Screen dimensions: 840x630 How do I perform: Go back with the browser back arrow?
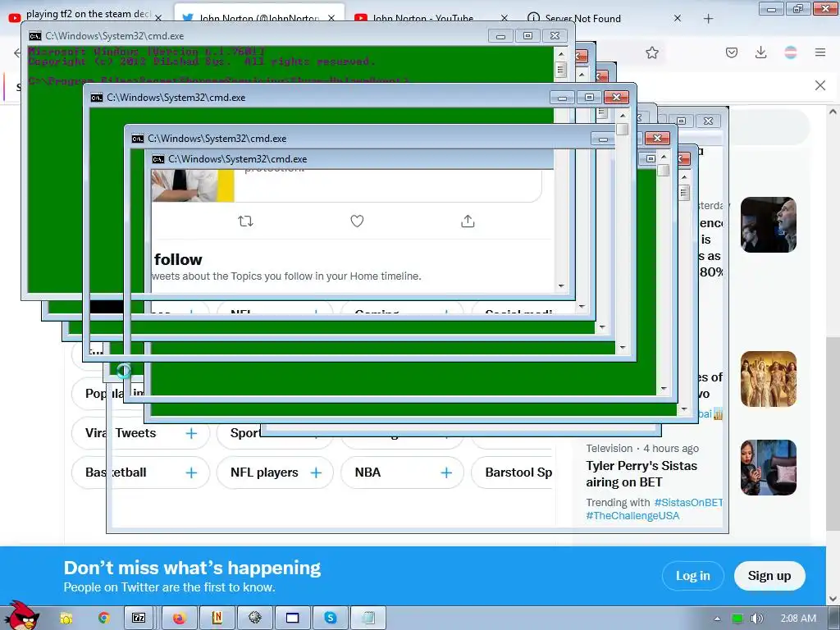pyautogui.click(x=17, y=52)
